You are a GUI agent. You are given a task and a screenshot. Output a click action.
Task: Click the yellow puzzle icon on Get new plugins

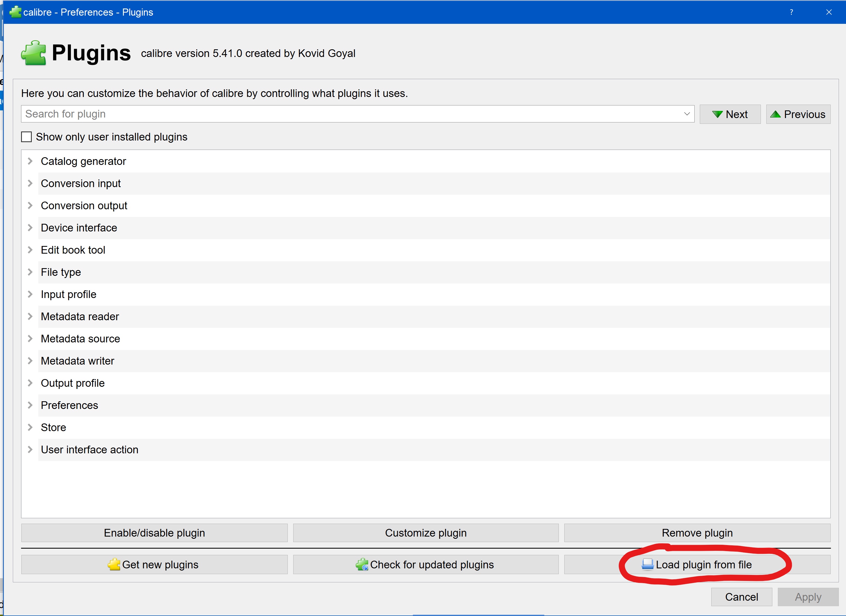pos(114,565)
